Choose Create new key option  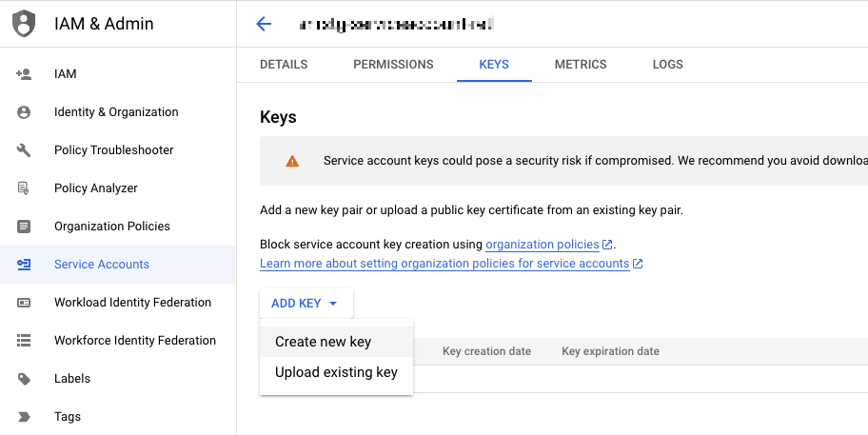tap(336, 342)
